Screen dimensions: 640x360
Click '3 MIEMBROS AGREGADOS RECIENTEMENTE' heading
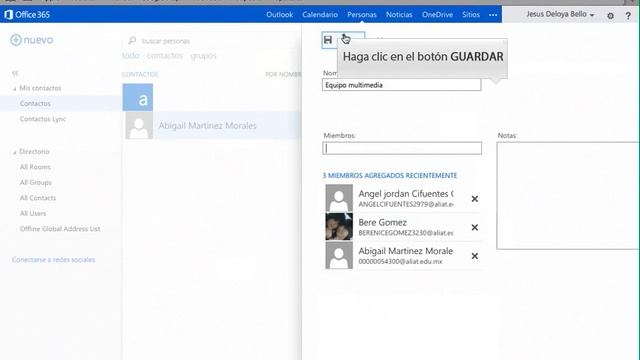[x=390, y=176]
